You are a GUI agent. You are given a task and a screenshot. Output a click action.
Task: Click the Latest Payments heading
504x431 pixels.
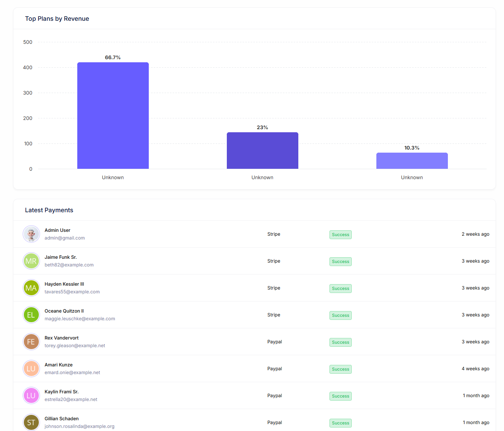(x=49, y=210)
